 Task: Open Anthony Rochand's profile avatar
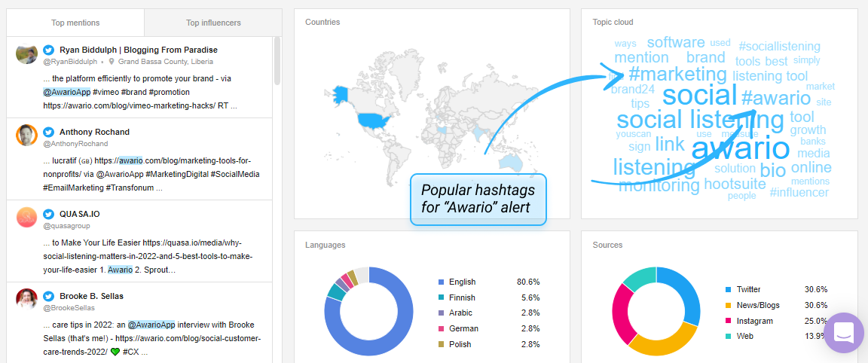(26, 136)
